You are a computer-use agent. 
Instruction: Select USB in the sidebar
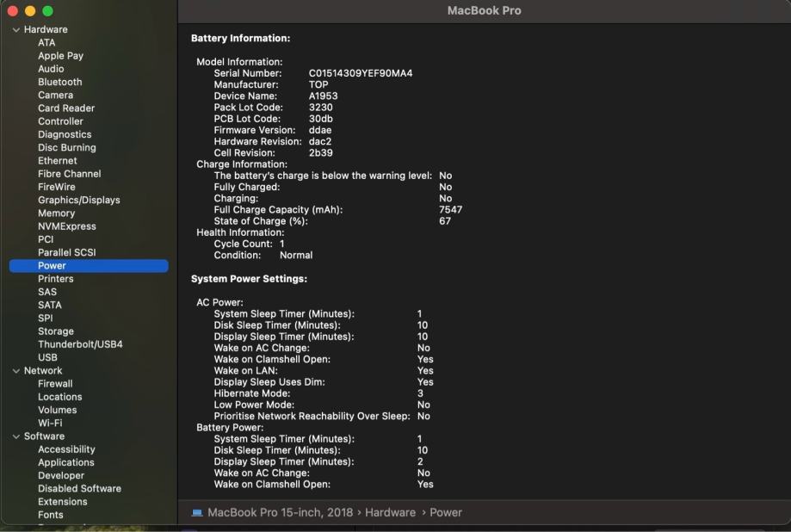(47, 358)
